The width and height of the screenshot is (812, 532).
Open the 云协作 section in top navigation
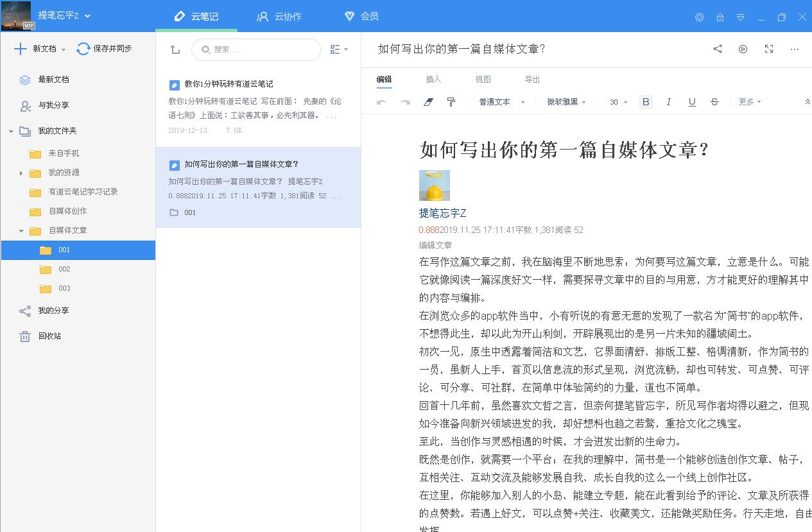coord(279,17)
